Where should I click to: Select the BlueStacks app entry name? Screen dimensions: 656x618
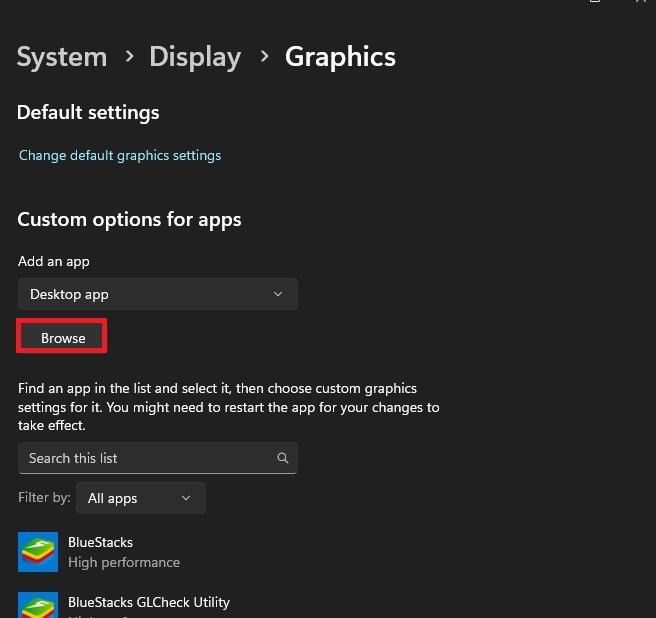(100, 542)
